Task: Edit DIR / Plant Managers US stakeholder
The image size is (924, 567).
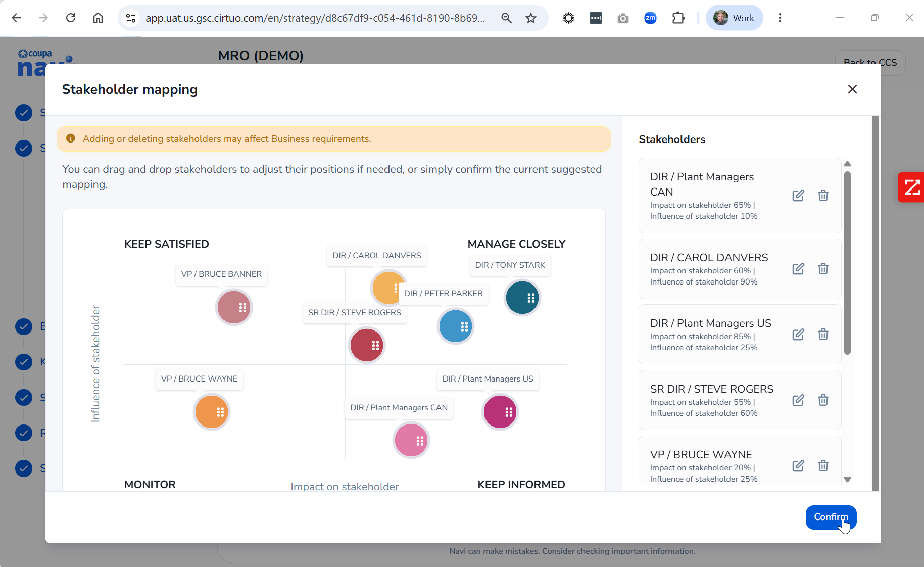Action: point(798,335)
